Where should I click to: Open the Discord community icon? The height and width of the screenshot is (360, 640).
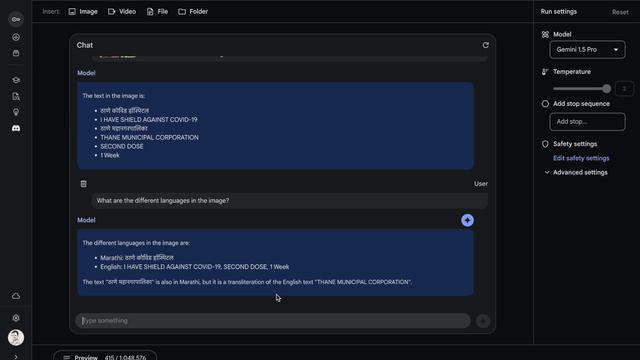point(16,128)
